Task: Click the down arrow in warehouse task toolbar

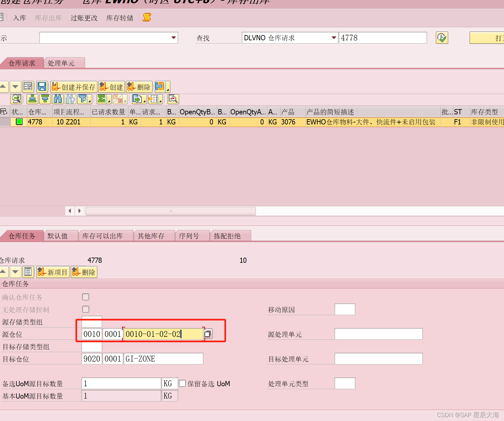Action: 15,272
